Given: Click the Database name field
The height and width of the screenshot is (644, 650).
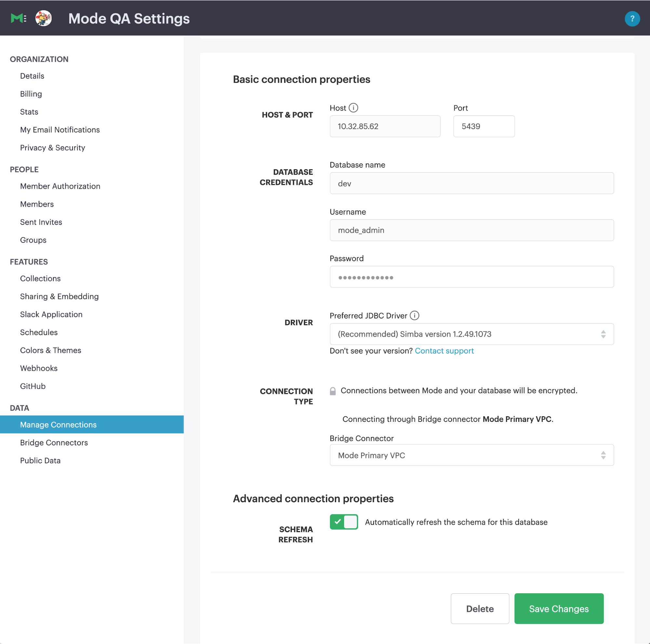Looking at the screenshot, I should point(471,183).
